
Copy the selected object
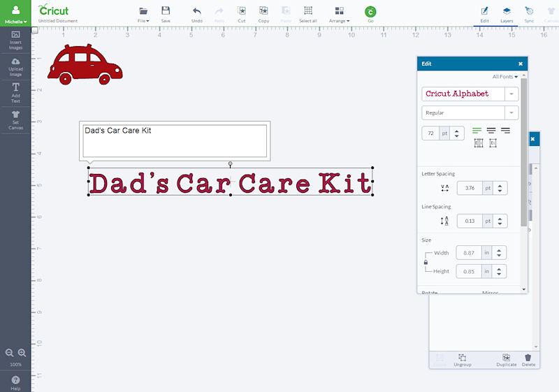(x=263, y=14)
